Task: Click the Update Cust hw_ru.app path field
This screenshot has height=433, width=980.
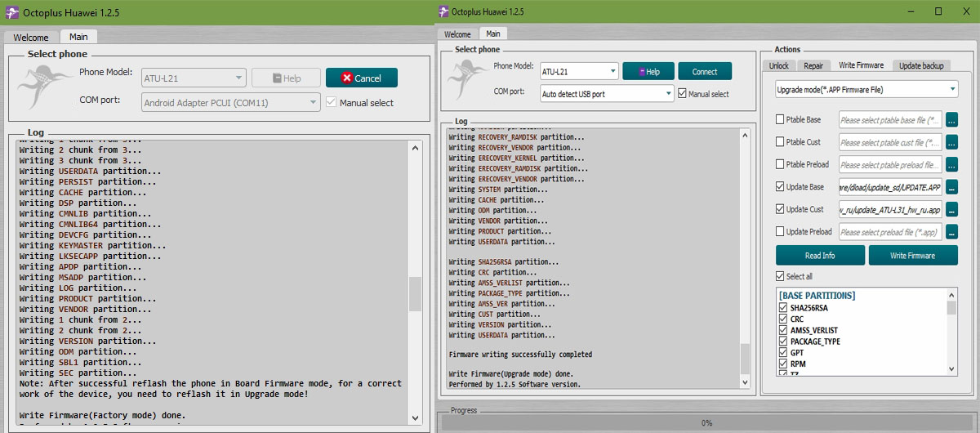Action: pyautogui.click(x=890, y=209)
